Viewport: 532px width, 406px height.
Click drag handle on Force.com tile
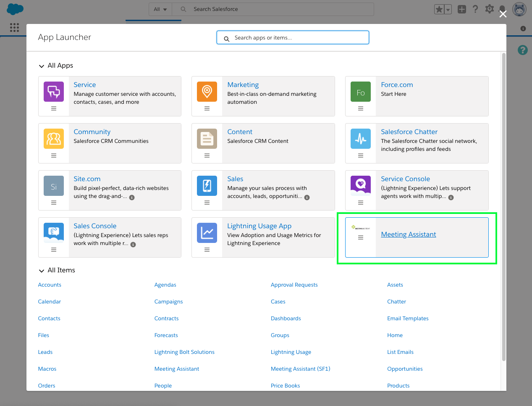pos(361,108)
